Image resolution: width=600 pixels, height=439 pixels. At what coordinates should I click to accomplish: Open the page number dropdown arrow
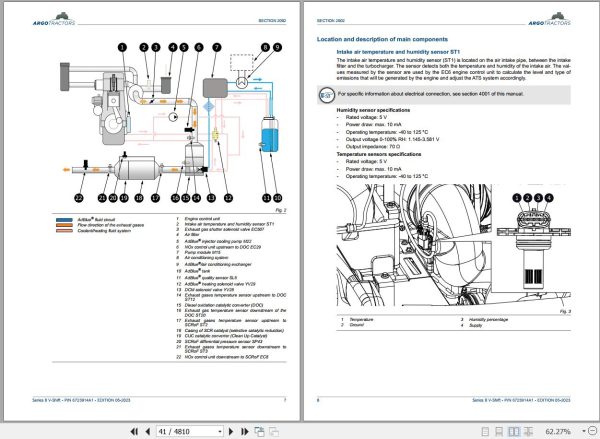click(x=220, y=431)
